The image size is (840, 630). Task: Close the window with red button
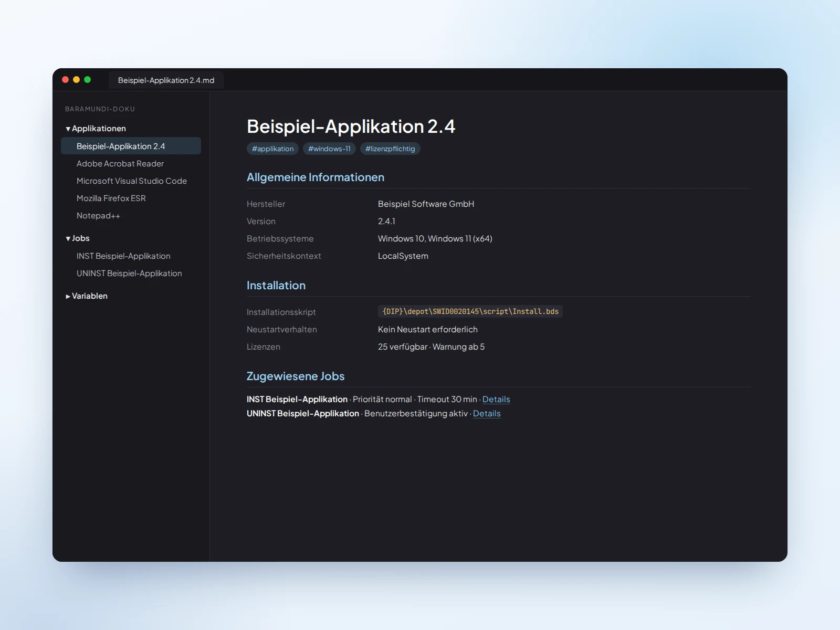(66, 80)
